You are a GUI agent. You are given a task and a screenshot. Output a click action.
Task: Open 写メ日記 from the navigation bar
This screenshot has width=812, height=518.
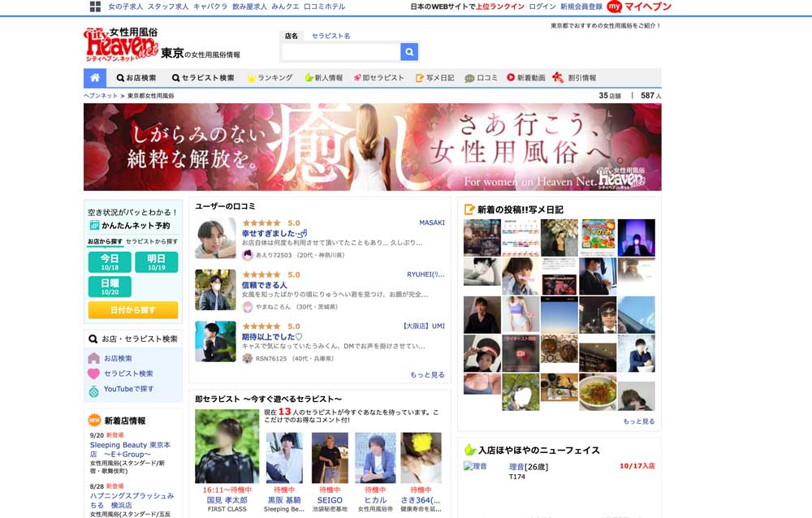click(x=434, y=78)
